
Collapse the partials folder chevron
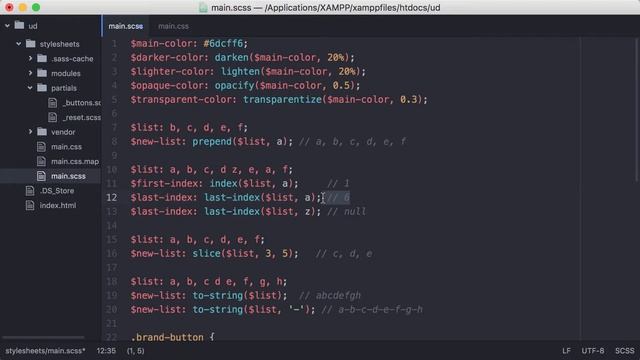30,88
